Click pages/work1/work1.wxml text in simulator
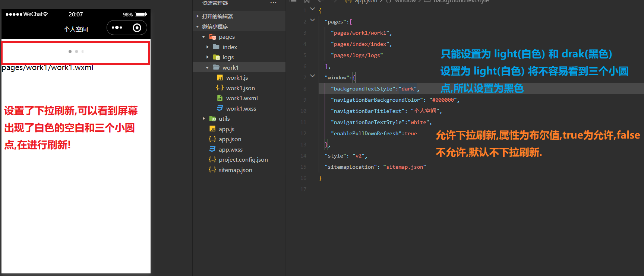The image size is (644, 276). coord(48,68)
